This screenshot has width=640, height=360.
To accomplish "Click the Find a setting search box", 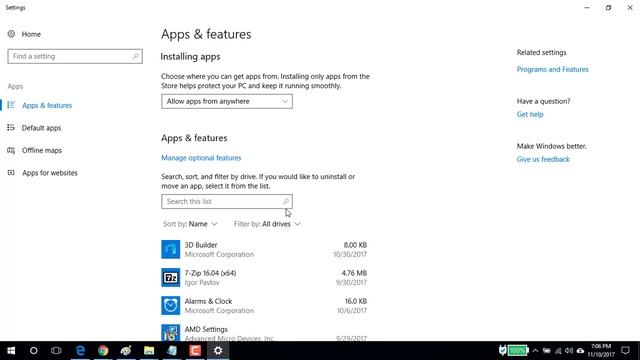I will click(75, 56).
